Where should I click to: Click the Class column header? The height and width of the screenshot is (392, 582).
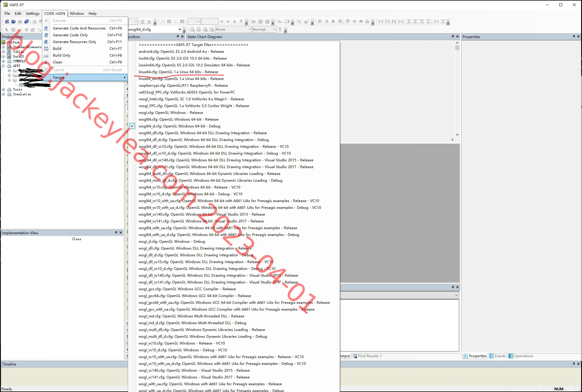(76, 239)
